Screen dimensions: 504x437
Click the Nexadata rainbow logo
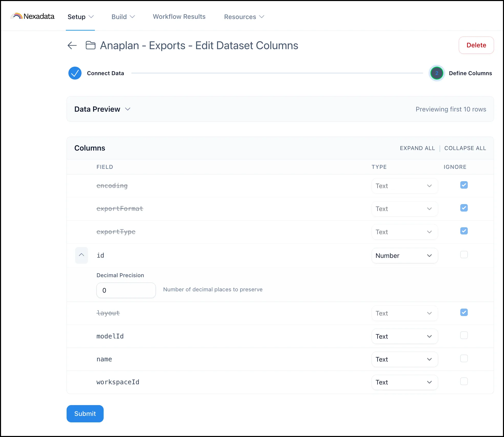click(17, 16)
